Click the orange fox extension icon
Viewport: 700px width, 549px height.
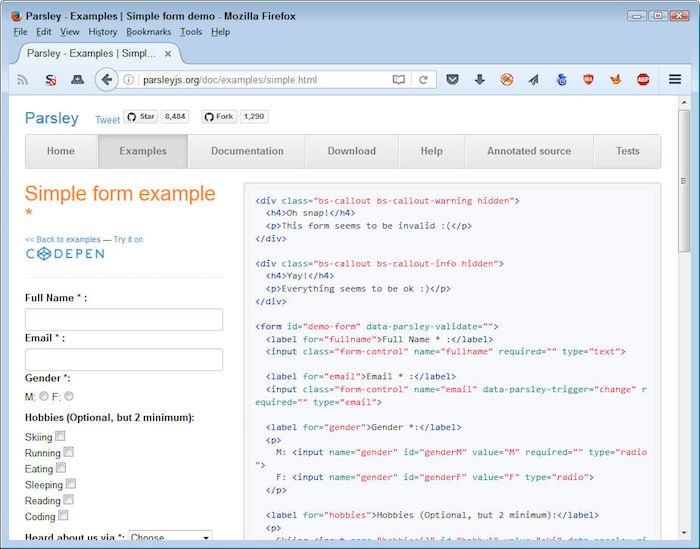click(616, 80)
